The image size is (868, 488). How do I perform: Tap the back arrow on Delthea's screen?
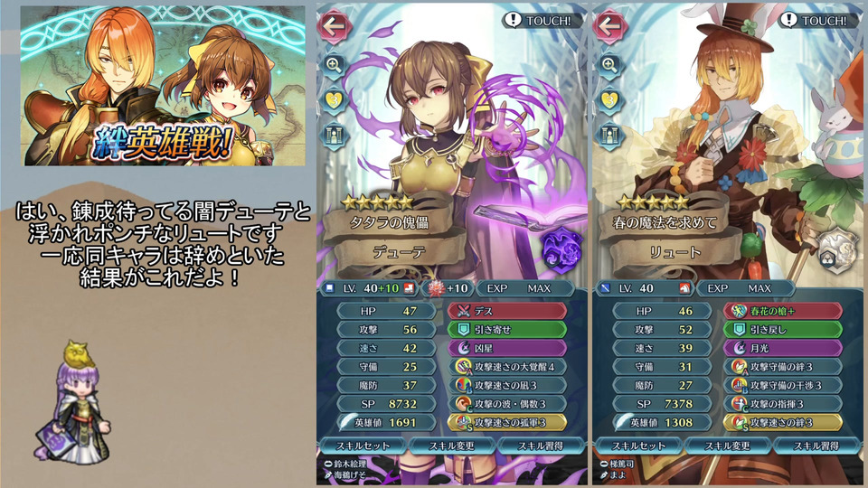tap(335, 25)
